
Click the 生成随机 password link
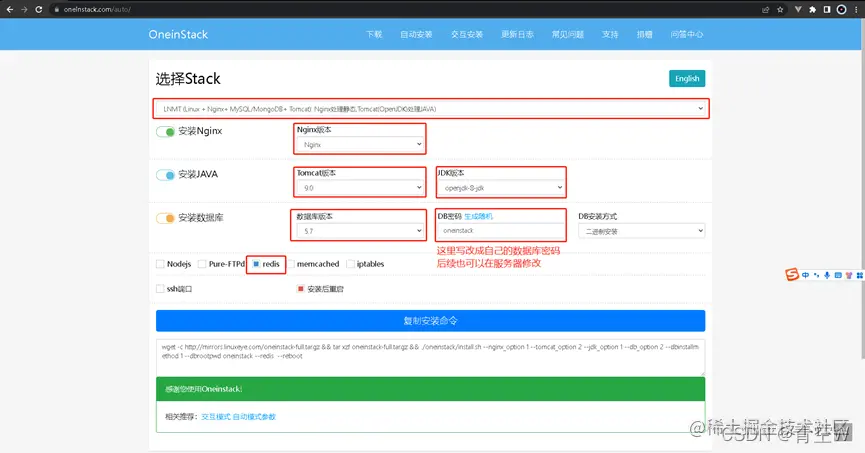click(x=478, y=216)
